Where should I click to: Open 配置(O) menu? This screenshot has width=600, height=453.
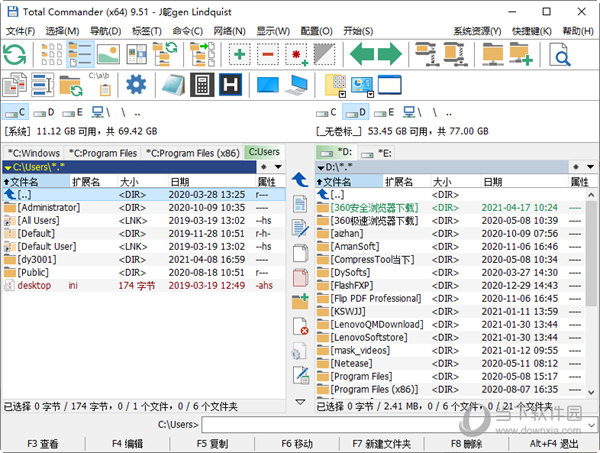point(316,31)
